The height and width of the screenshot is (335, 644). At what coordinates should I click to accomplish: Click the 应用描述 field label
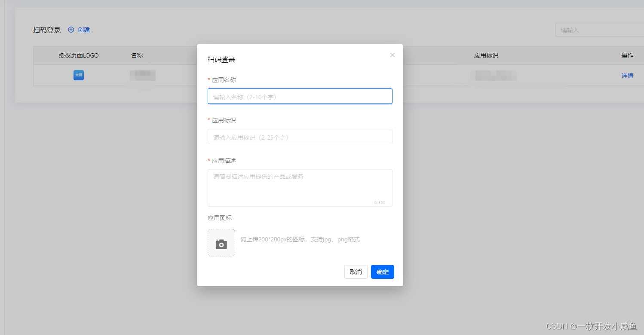(224, 161)
